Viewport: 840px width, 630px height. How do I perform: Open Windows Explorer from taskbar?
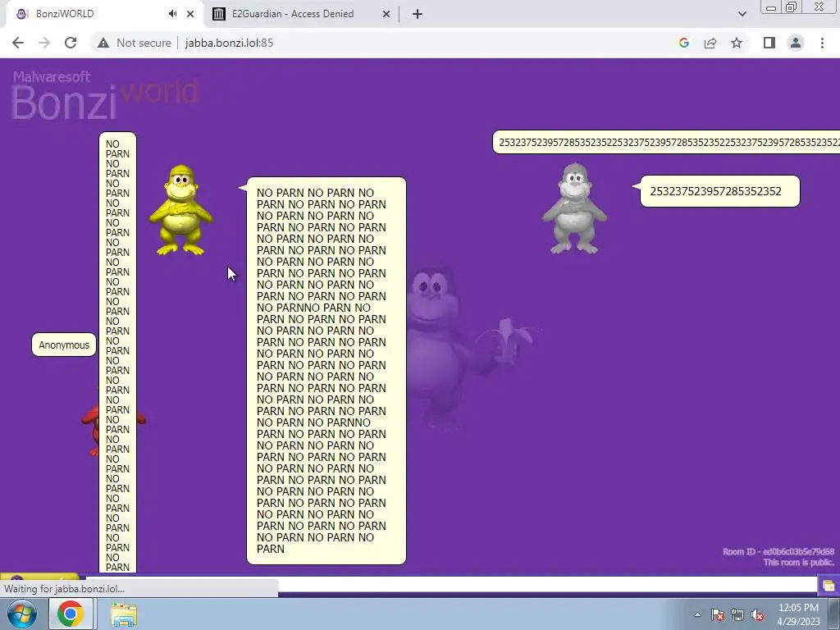click(124, 614)
